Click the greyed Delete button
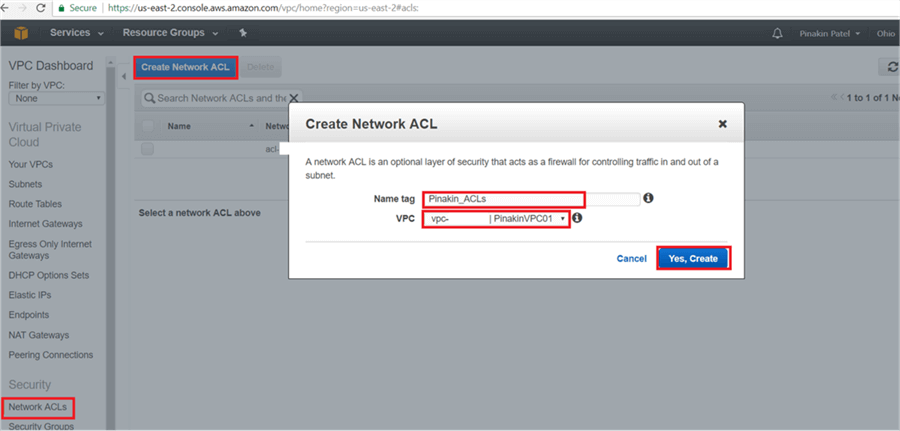This screenshot has width=900, height=431. (261, 67)
